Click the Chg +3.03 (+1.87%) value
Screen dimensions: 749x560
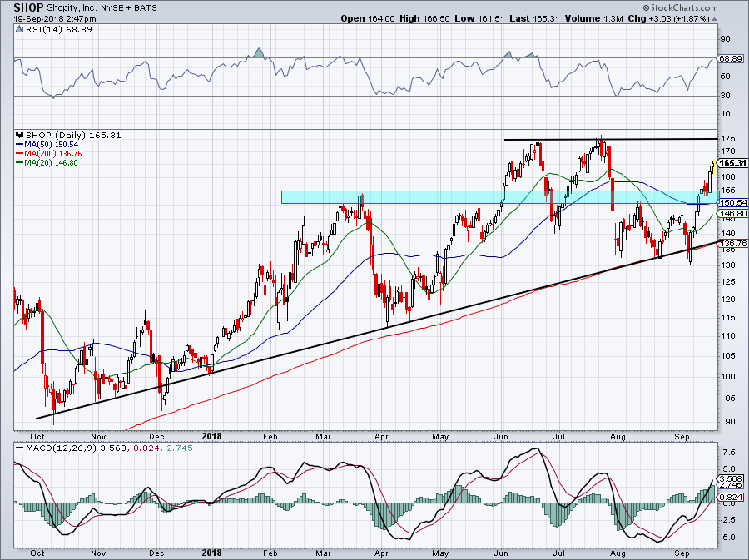[x=669, y=18]
